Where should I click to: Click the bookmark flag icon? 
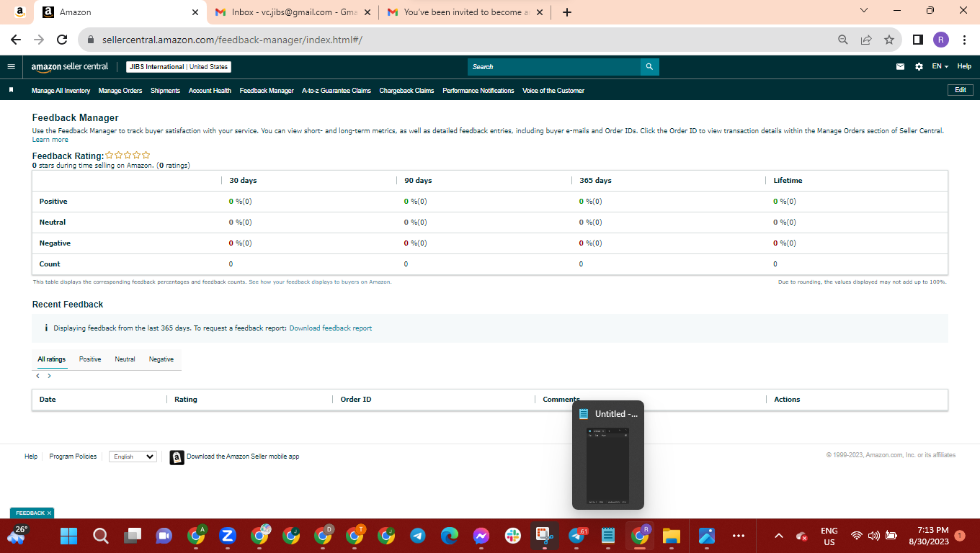click(12, 90)
